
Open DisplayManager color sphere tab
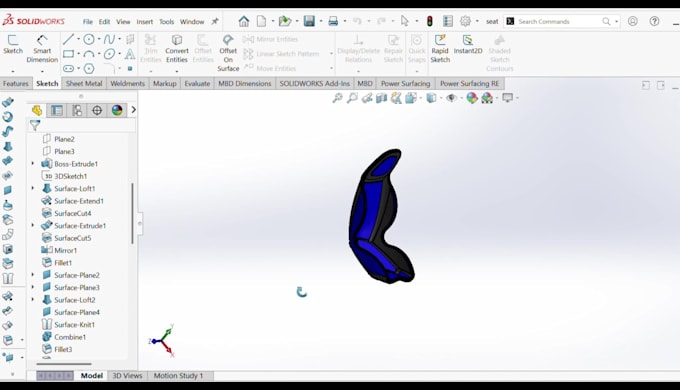(117, 111)
